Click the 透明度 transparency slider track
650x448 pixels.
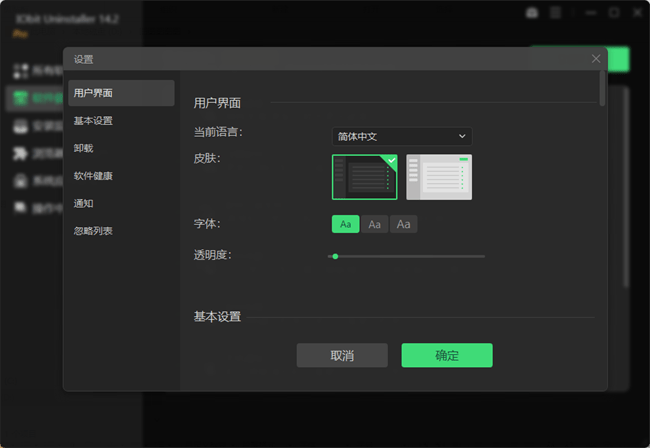coord(406,257)
